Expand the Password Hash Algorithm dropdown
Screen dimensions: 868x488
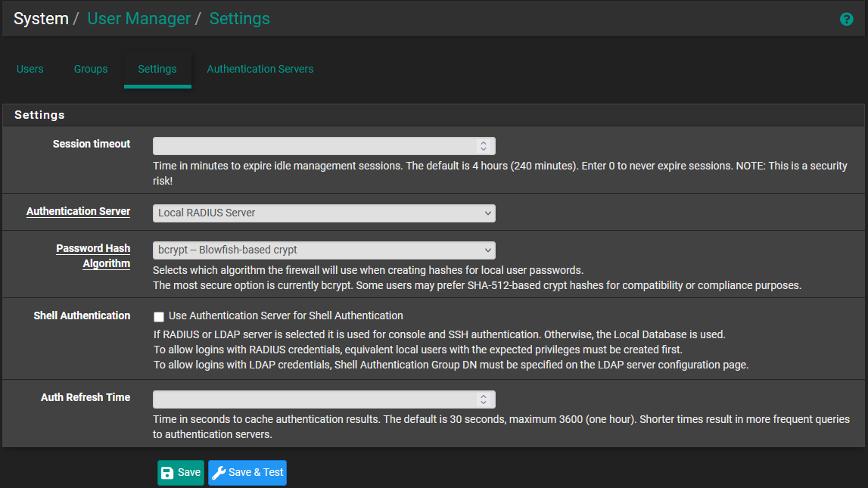324,250
